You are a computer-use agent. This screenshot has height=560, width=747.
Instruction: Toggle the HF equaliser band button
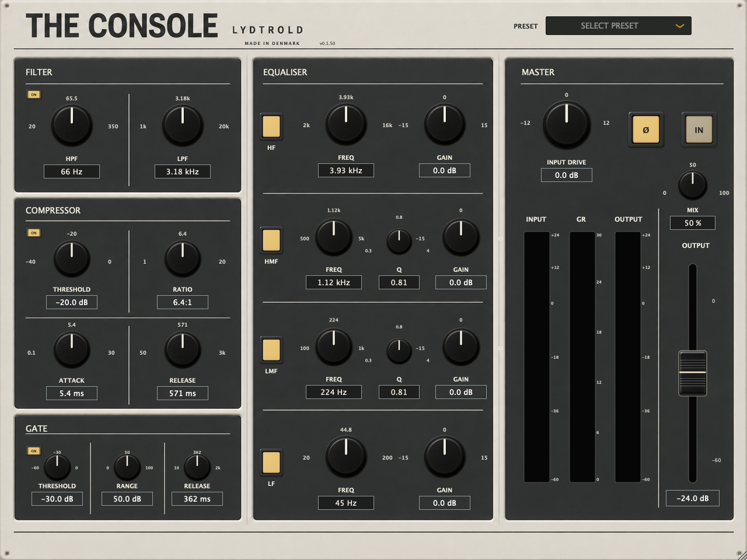pos(271,126)
